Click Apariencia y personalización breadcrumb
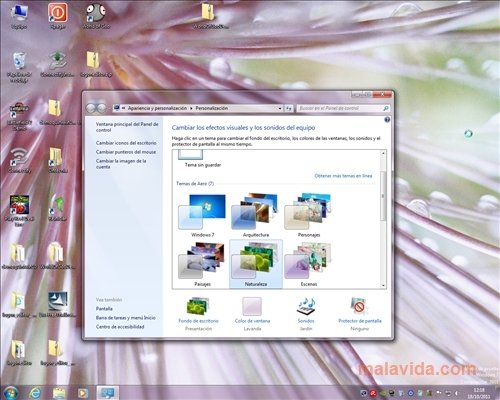Image resolution: width=500 pixels, height=400 pixels. click(157, 108)
